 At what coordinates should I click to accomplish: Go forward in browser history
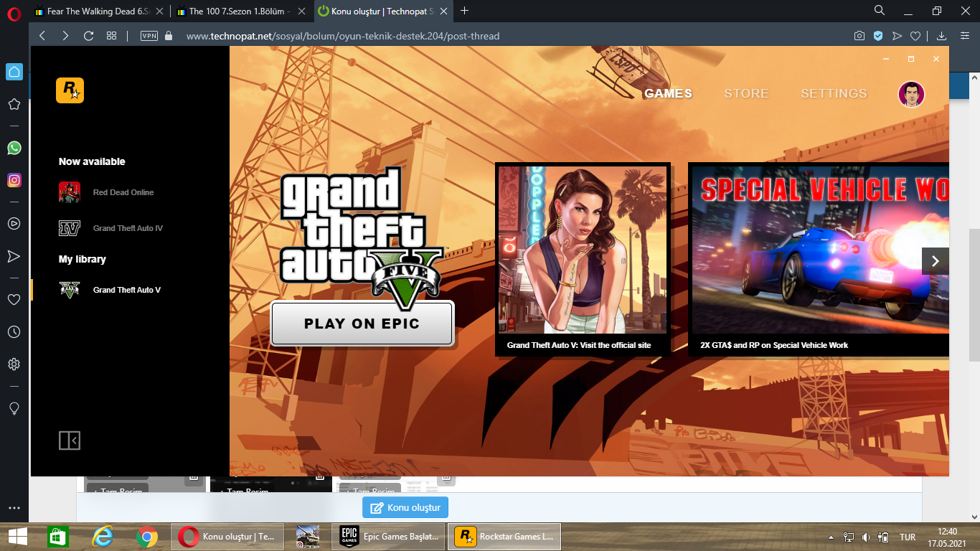click(x=65, y=36)
